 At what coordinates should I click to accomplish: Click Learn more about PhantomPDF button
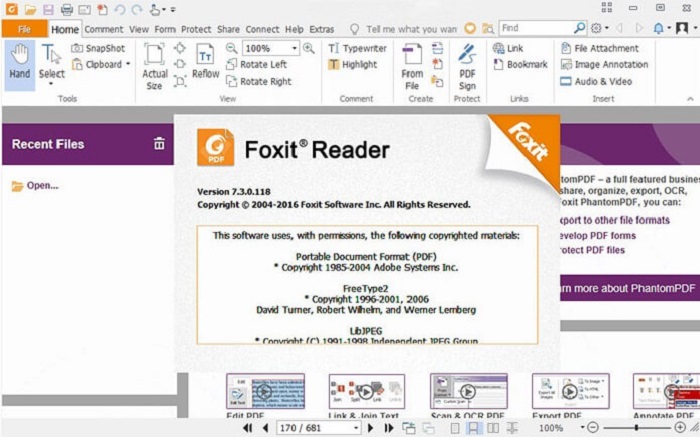coord(629,288)
